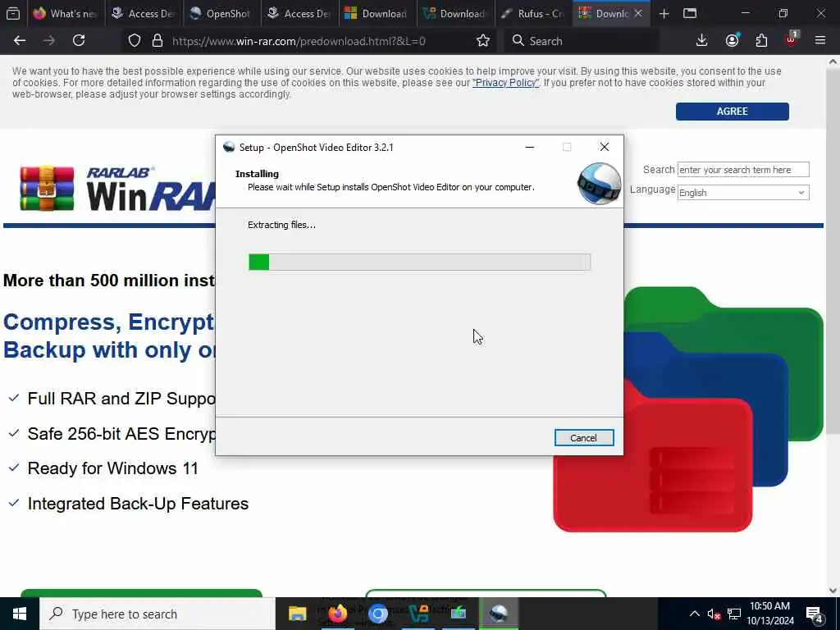Click the Extracting files status text
Viewport: 840px width, 630px height.
pos(281,225)
